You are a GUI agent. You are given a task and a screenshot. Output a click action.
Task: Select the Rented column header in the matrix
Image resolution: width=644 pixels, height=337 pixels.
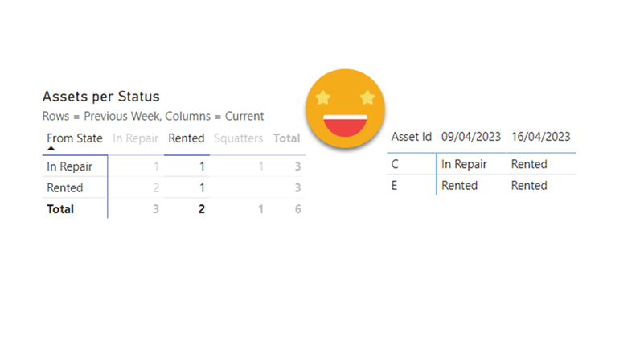point(186,138)
